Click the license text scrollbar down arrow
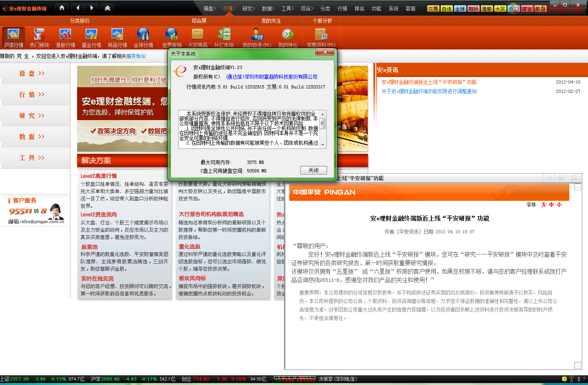Image resolution: width=588 pixels, height=385 pixels. pyautogui.click(x=323, y=145)
